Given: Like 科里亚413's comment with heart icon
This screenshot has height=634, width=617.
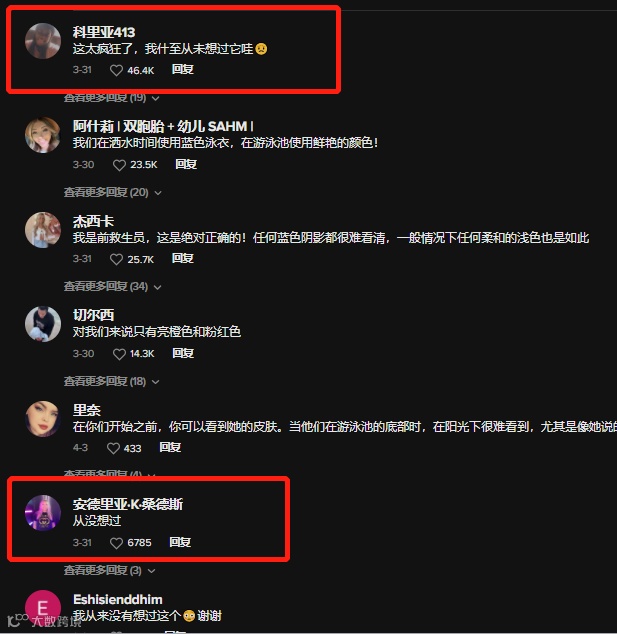Looking at the screenshot, I should coord(116,70).
